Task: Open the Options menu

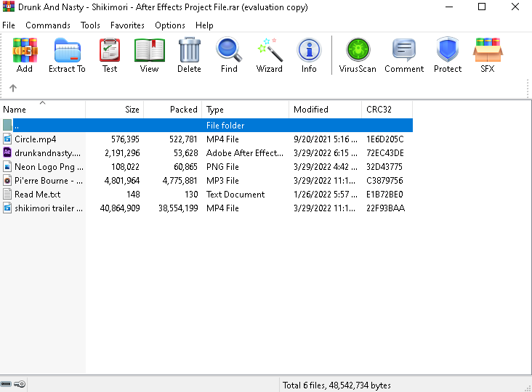Action: coord(170,25)
